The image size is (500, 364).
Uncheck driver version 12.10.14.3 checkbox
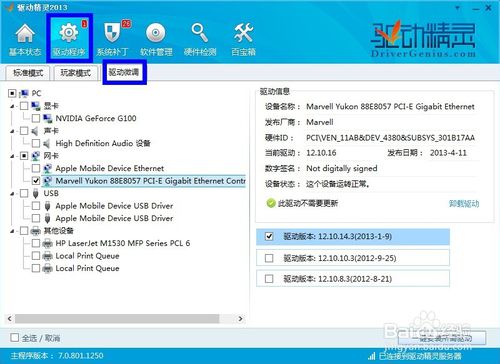pyautogui.click(x=269, y=237)
